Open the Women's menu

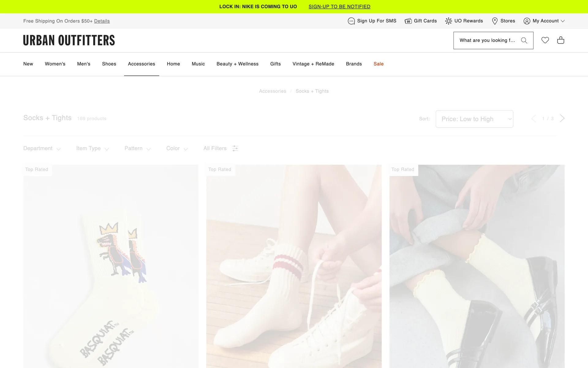click(x=55, y=64)
